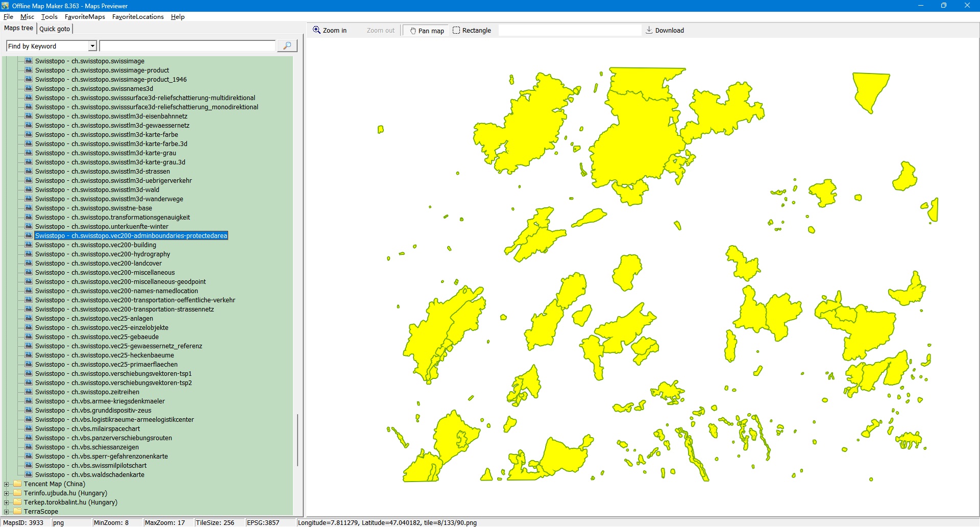
Task: Open the FavoriteMaps menu
Action: [x=85, y=17]
